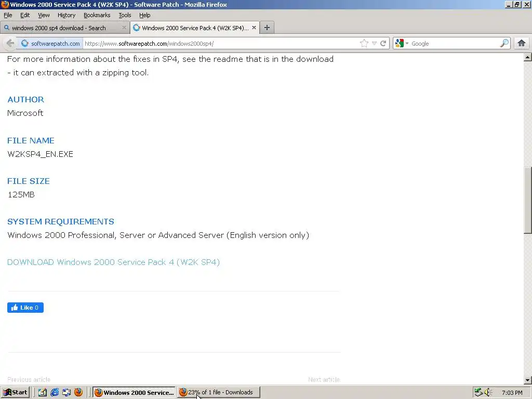Screen dimensions: 532x399
Task: Click the vertical scrollbar thumb
Action: click(x=528, y=200)
